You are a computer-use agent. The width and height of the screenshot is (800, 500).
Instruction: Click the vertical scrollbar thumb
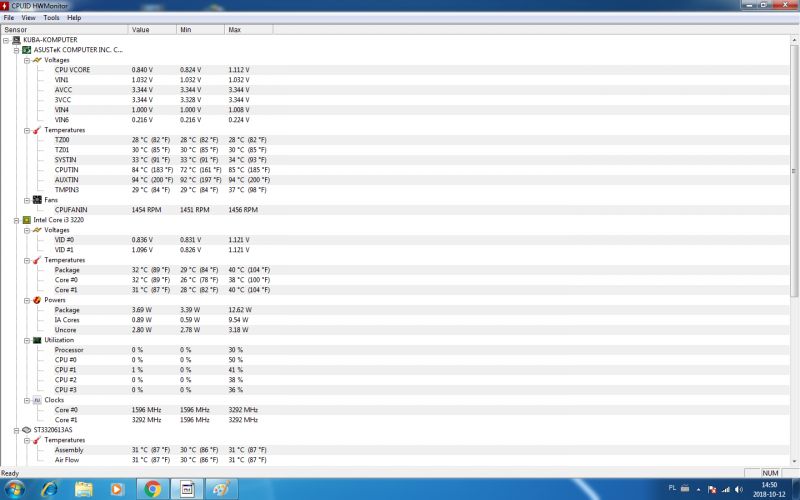click(794, 170)
